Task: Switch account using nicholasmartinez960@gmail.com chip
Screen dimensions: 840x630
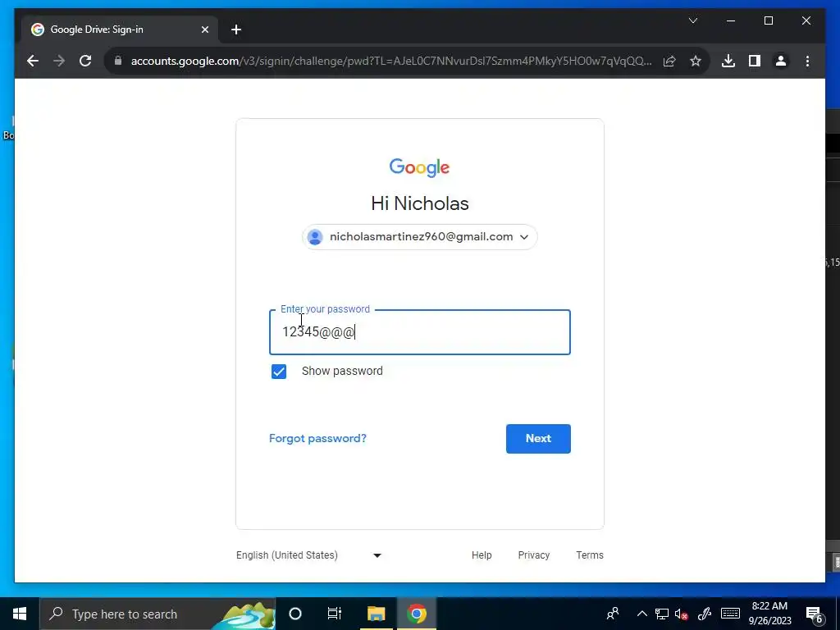Action: [x=419, y=237]
